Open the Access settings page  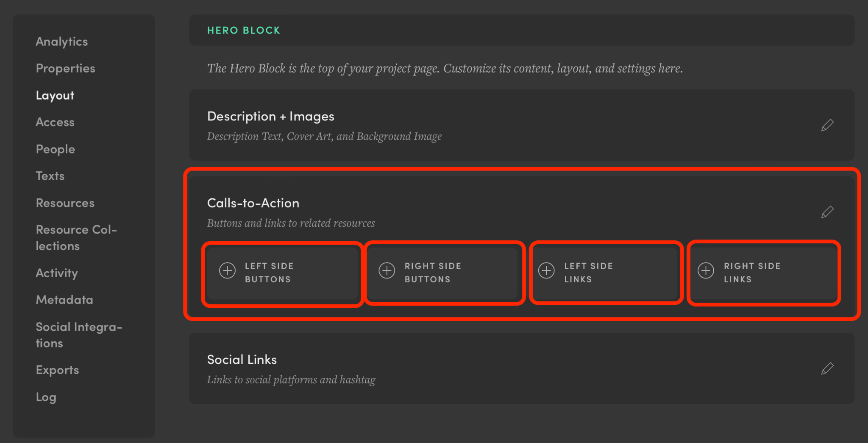point(55,122)
